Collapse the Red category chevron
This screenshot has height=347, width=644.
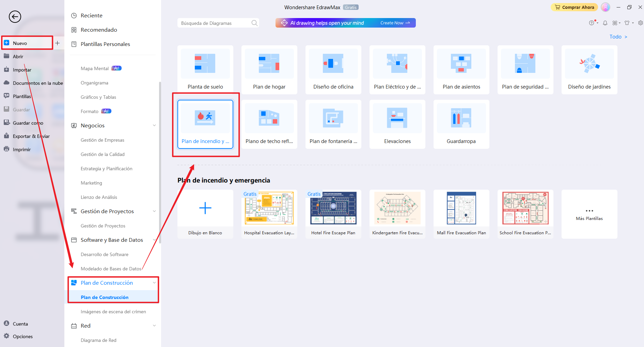(x=154, y=326)
